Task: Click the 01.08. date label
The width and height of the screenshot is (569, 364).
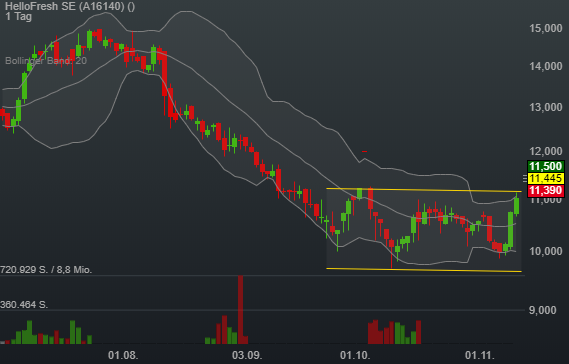Action: 123,355
